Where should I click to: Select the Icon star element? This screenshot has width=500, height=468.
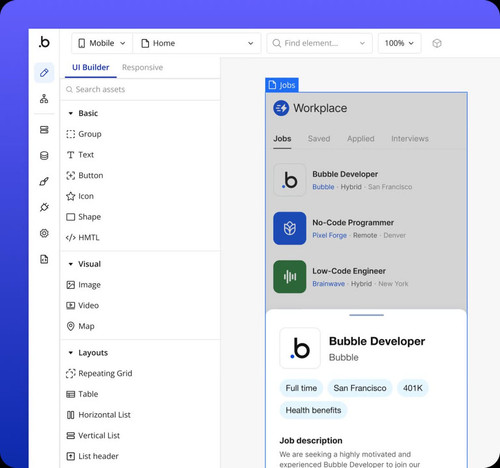click(70, 196)
